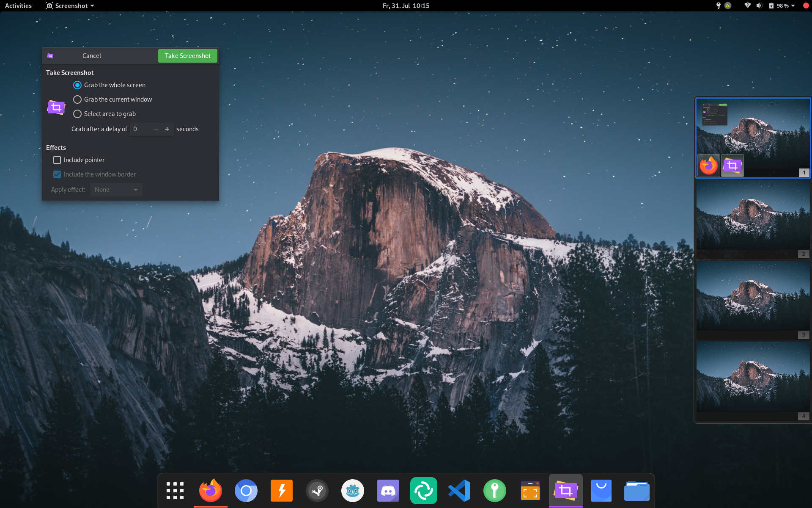This screenshot has height=508, width=812.
Task: Enable the Include pointer checkbox
Action: click(x=57, y=160)
